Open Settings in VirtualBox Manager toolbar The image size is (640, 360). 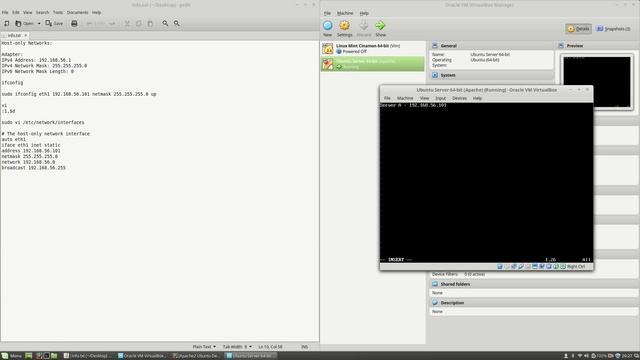(344, 28)
